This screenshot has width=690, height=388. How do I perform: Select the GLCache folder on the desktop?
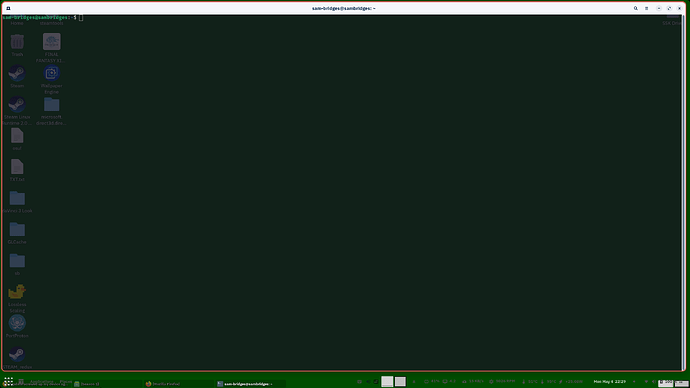click(17, 233)
